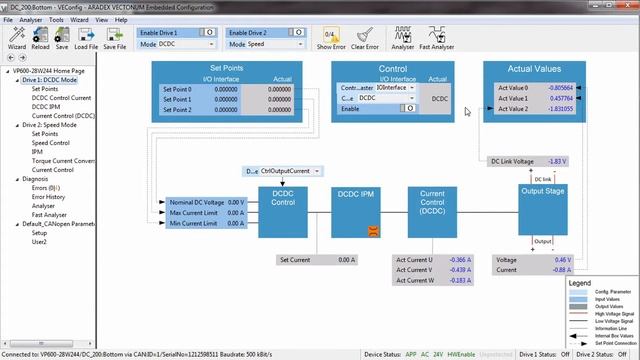This screenshot has width=640, height=360.
Task: Open the Wizard menu
Action: coord(79,20)
